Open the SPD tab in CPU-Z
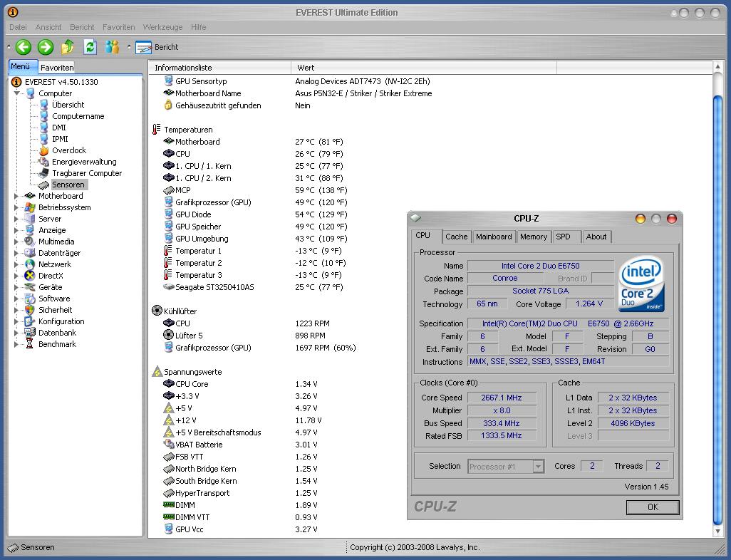Screen dimensions: 731x560 click(563, 237)
